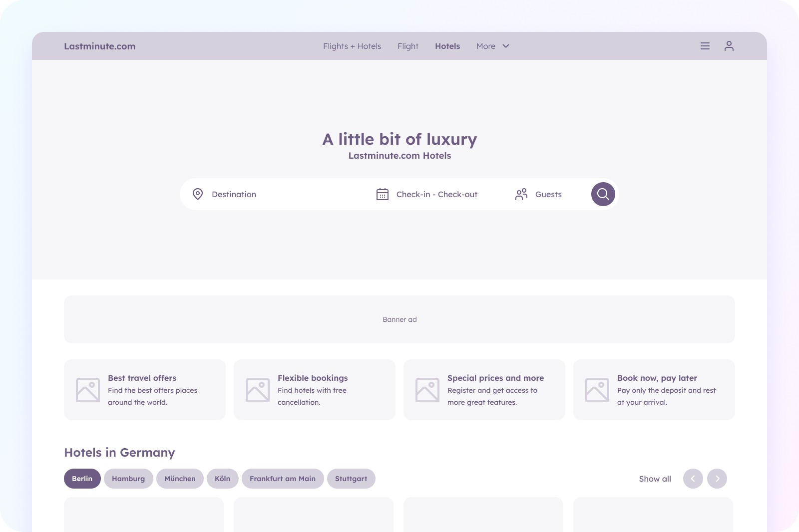Open the Book now, pay later title
Viewport: 799px width, 532px height.
point(657,378)
